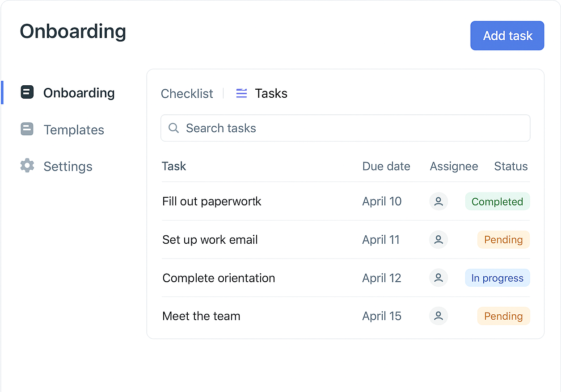Image resolution: width=561 pixels, height=392 pixels.
Task: Open the Meet the team task
Action: (201, 316)
